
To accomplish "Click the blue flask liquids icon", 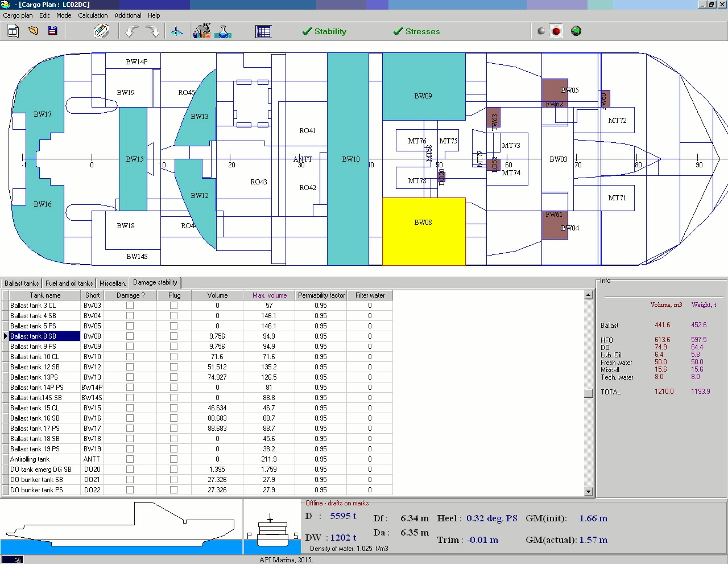I will point(223,31).
